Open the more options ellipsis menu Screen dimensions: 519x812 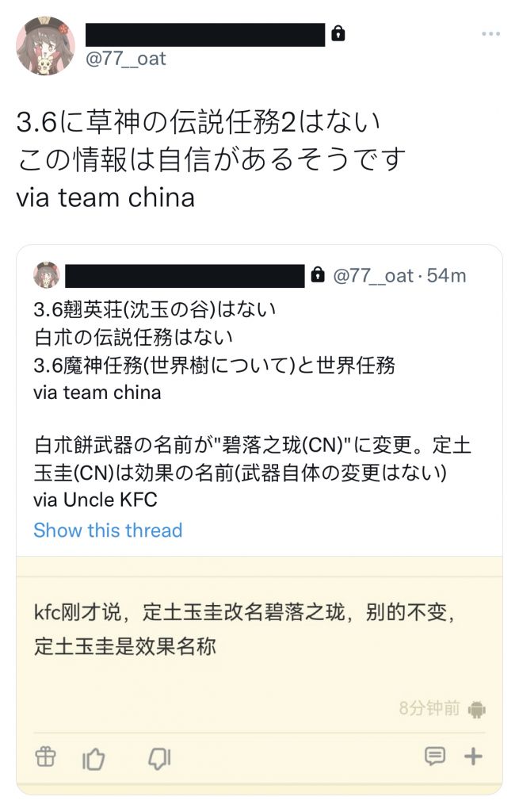point(492,33)
